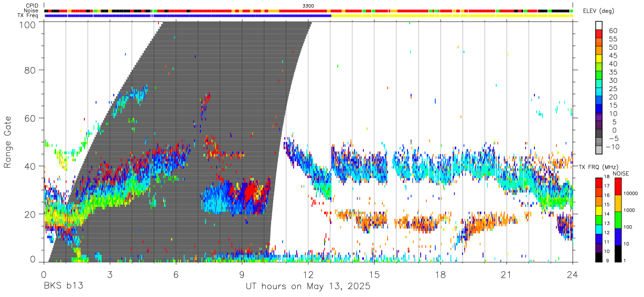This screenshot has height=297, width=644.
Task: Click the "45" elevation colorbar label
Action: 614,56
